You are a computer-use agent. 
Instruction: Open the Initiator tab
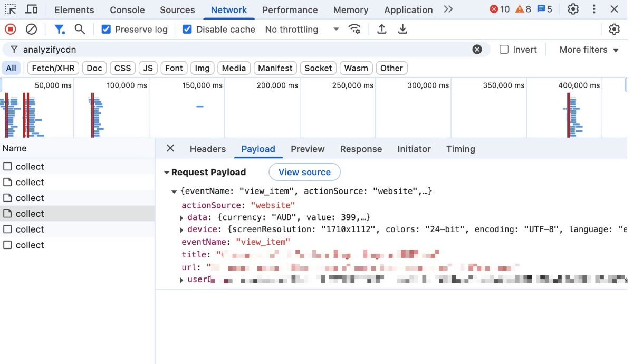coord(414,149)
